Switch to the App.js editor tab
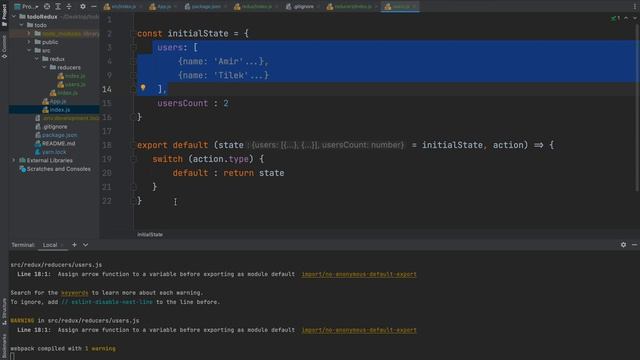 163,7
